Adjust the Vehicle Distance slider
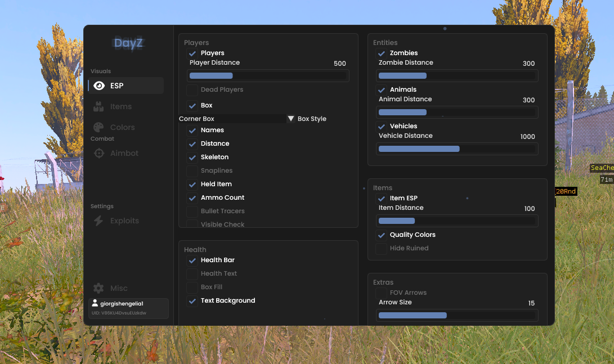 (457, 149)
